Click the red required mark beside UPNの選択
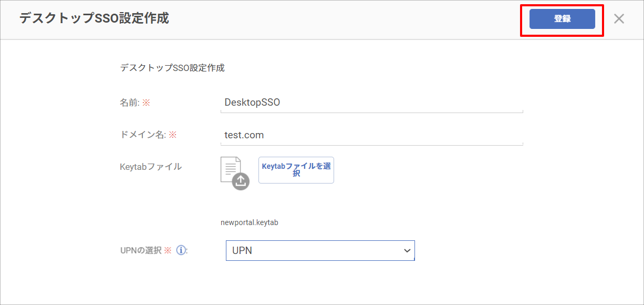Image resolution: width=644 pixels, height=305 pixels. (168, 250)
